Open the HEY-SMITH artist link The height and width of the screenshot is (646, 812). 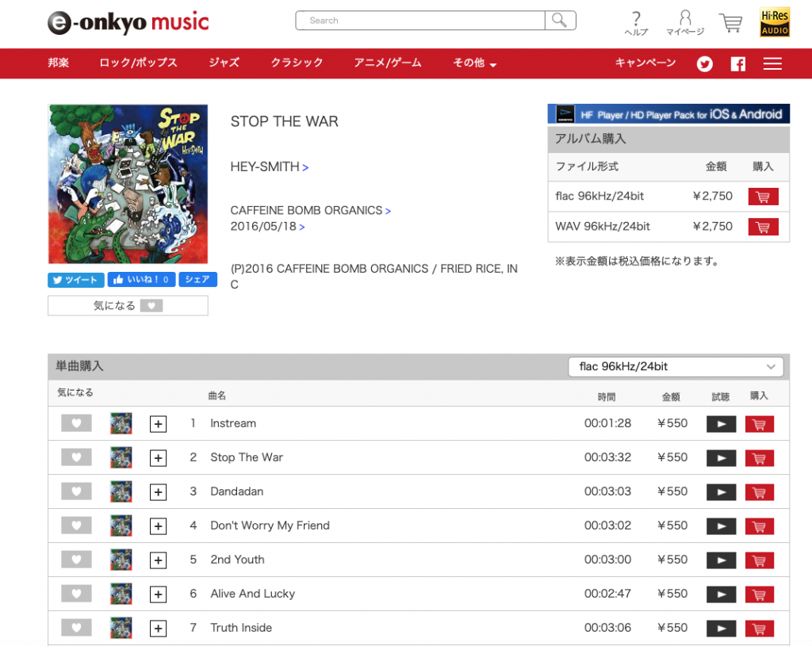click(270, 166)
